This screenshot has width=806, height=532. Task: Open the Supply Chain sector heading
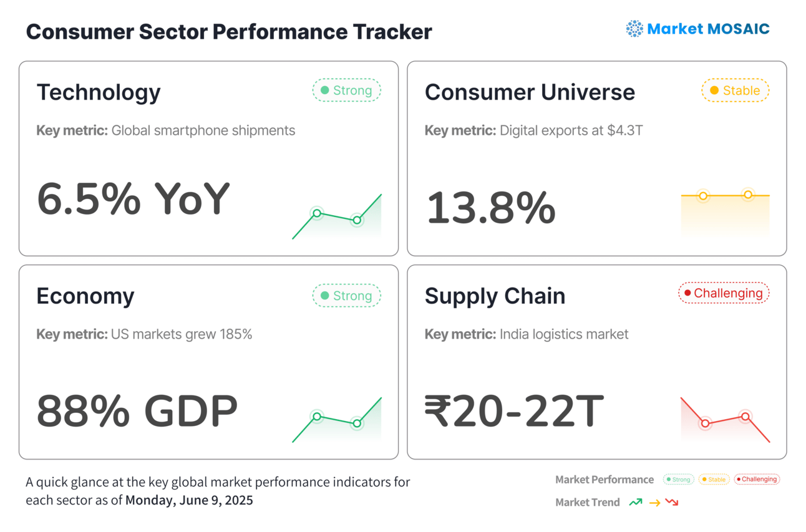click(495, 296)
